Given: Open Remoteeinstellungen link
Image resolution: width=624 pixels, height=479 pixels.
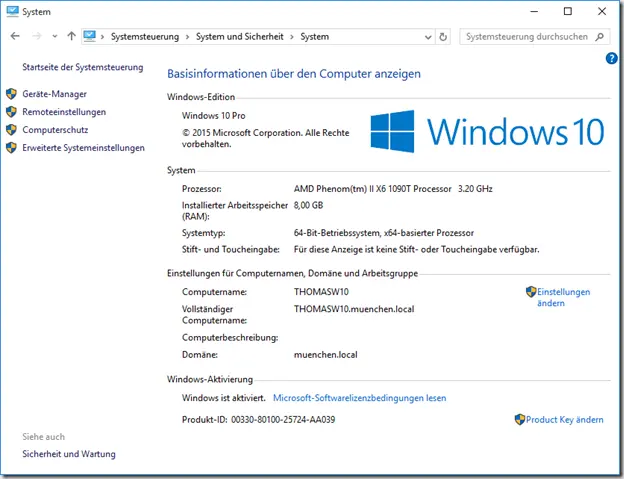Looking at the screenshot, I should (x=64, y=112).
